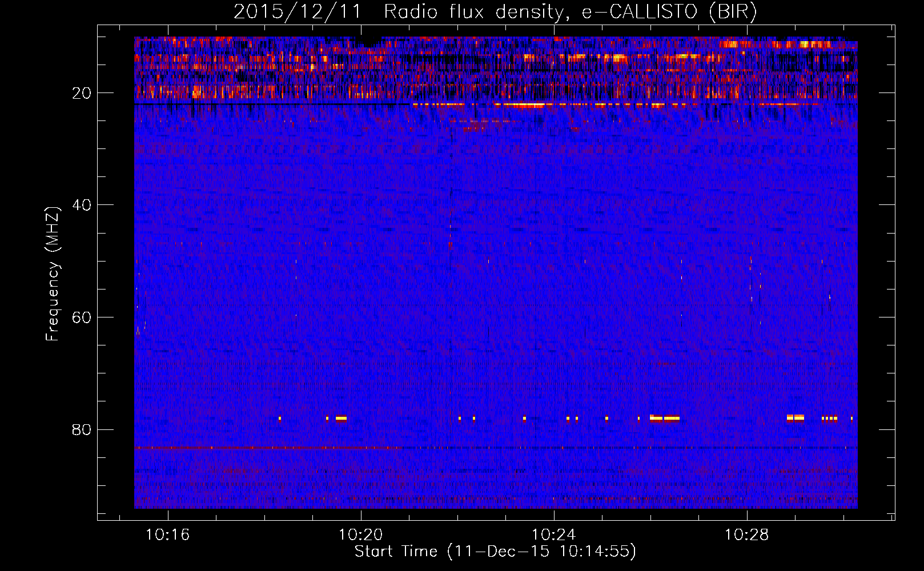Click the 10:28 time tick label

point(746,535)
